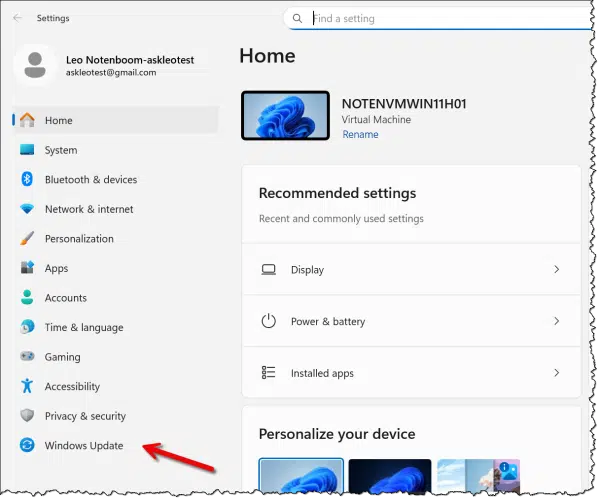Expand the Installed apps row chevron
Viewport: 600px width, 500px height.
coord(557,373)
